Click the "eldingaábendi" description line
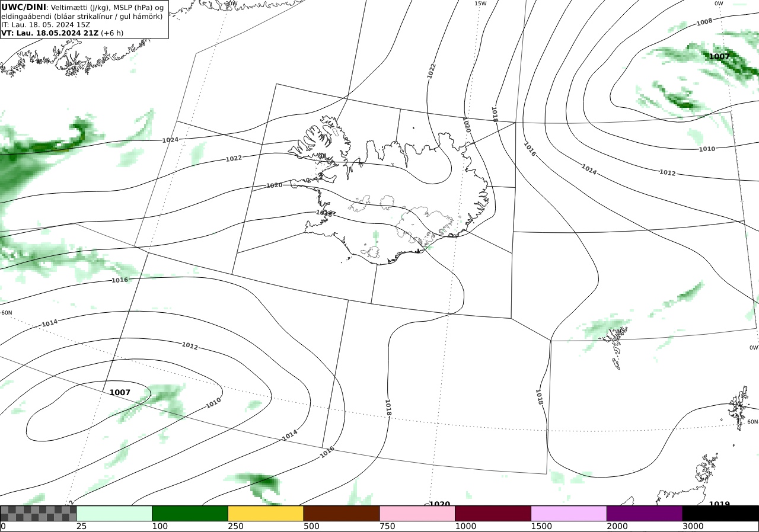Image resolution: width=759 pixels, height=532 pixels. click(82, 16)
